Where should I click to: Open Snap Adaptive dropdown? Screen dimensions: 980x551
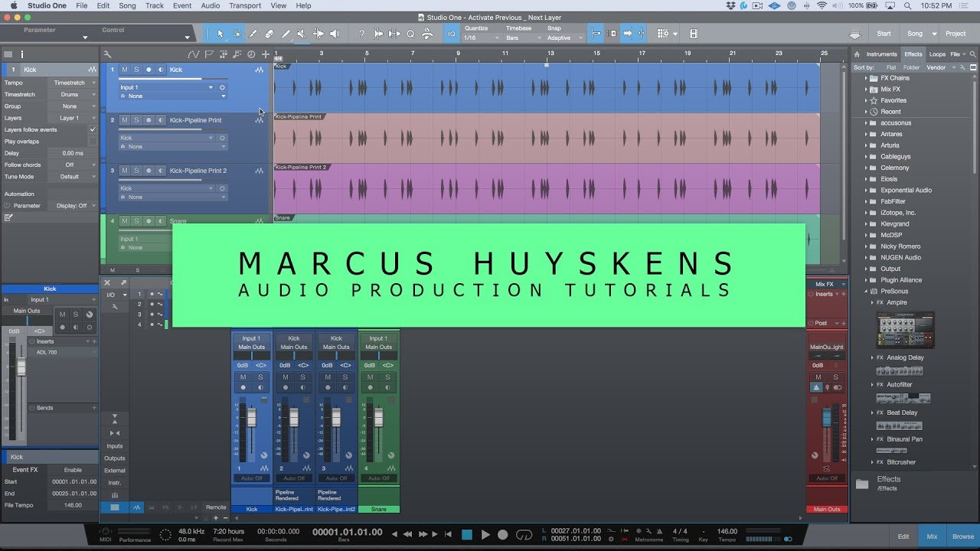point(563,37)
